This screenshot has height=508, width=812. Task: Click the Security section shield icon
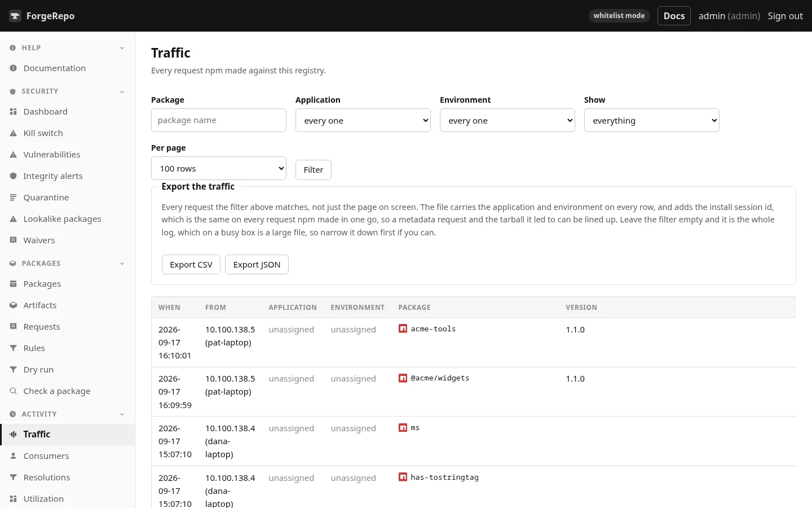coord(12,91)
